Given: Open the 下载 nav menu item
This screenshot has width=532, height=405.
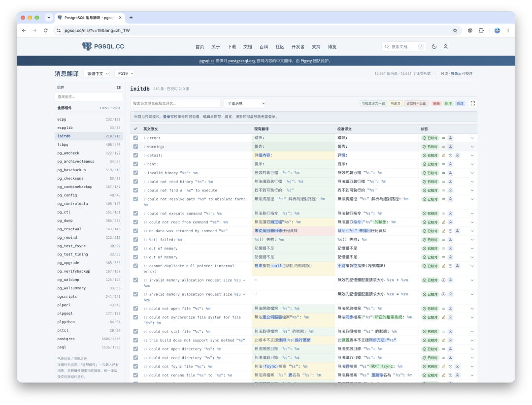Looking at the screenshot, I should click(232, 47).
